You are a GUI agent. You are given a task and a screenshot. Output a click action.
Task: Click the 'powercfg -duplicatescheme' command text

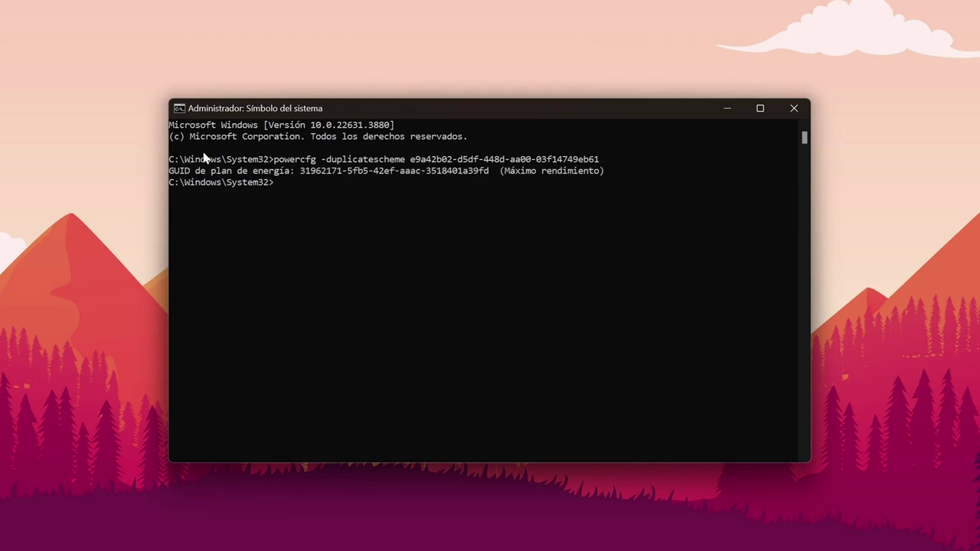(x=339, y=159)
